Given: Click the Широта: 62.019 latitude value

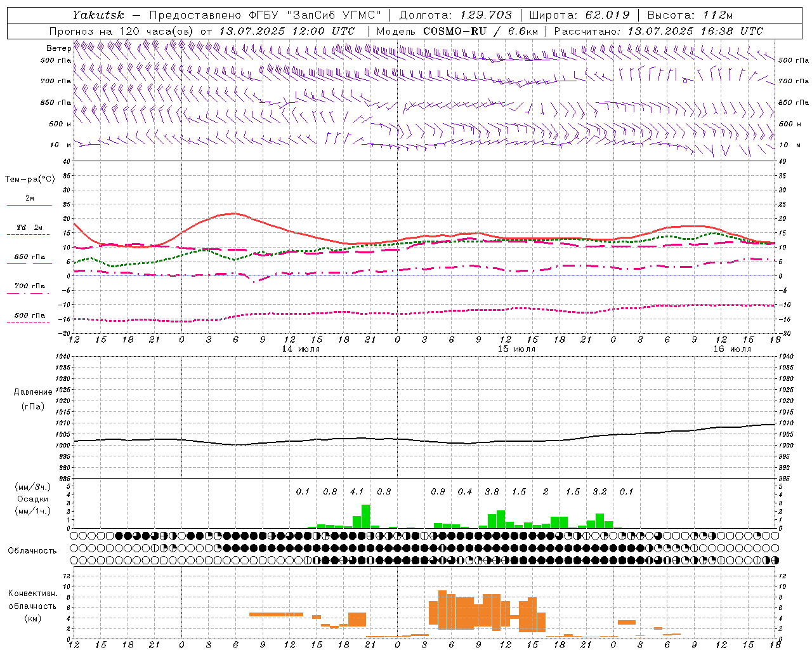Looking at the screenshot, I should tap(579, 15).
